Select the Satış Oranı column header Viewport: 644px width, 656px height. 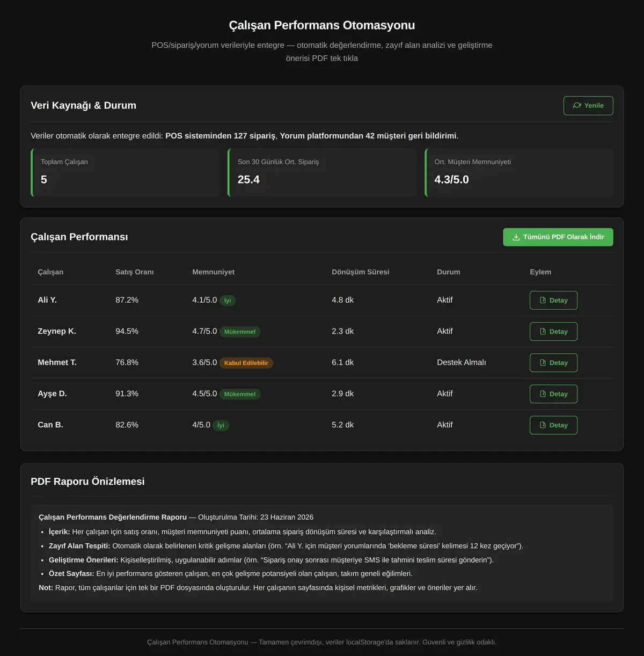click(x=135, y=272)
